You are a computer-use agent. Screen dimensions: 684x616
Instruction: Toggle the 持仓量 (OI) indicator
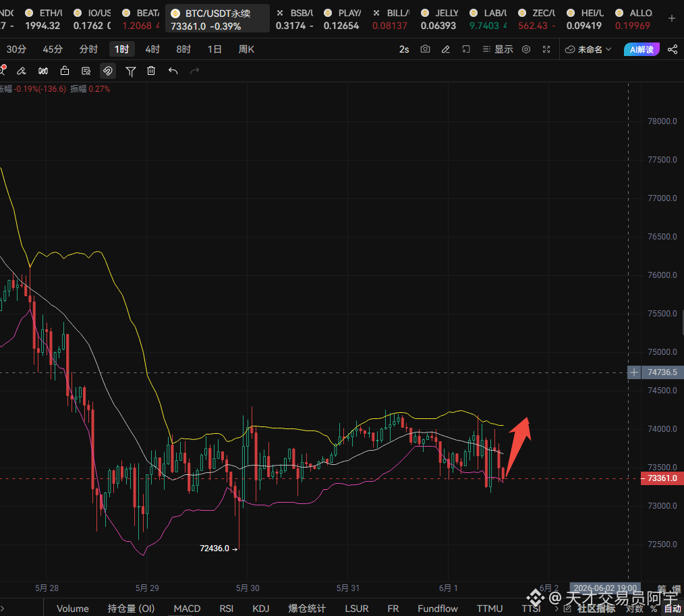point(131,608)
